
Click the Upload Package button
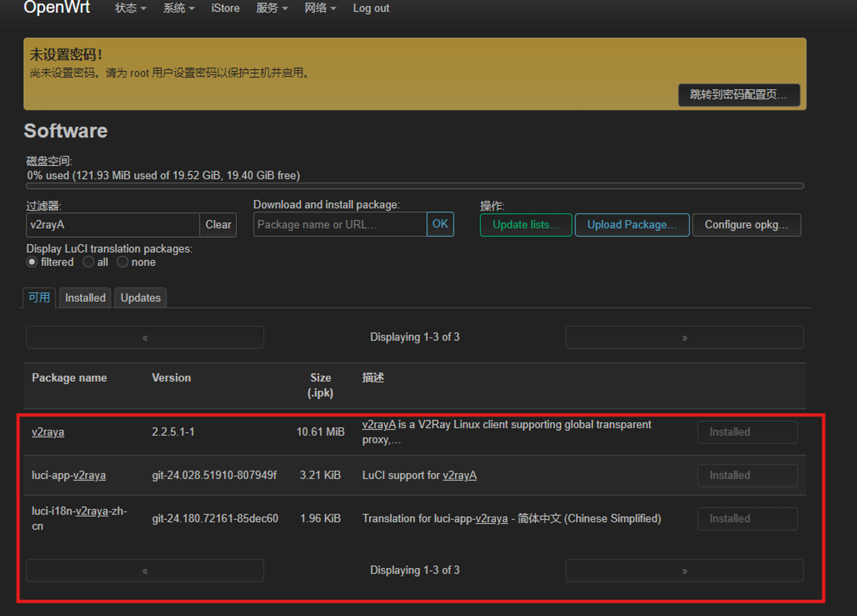click(x=632, y=225)
